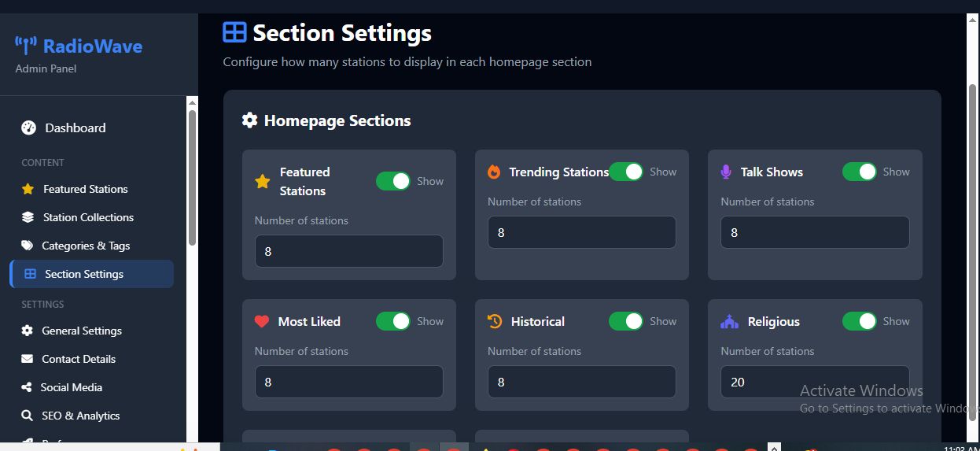The height and width of the screenshot is (451, 980).
Task: Open the Contact Details settings page
Action: tap(79, 359)
